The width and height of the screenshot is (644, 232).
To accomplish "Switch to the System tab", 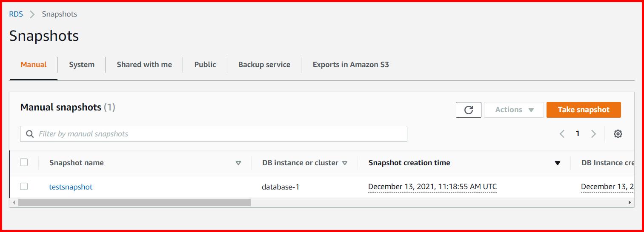I will pos(82,65).
